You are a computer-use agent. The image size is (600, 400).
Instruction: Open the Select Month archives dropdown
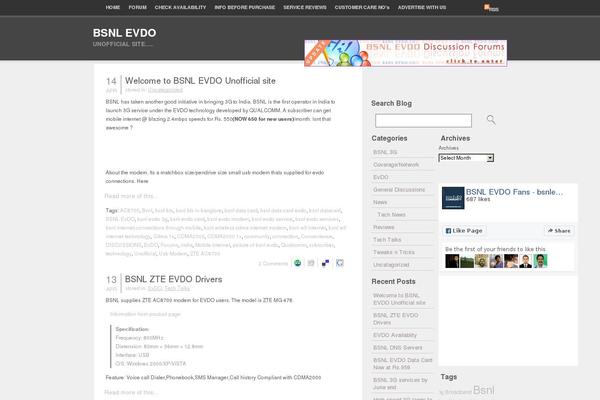tap(466, 158)
